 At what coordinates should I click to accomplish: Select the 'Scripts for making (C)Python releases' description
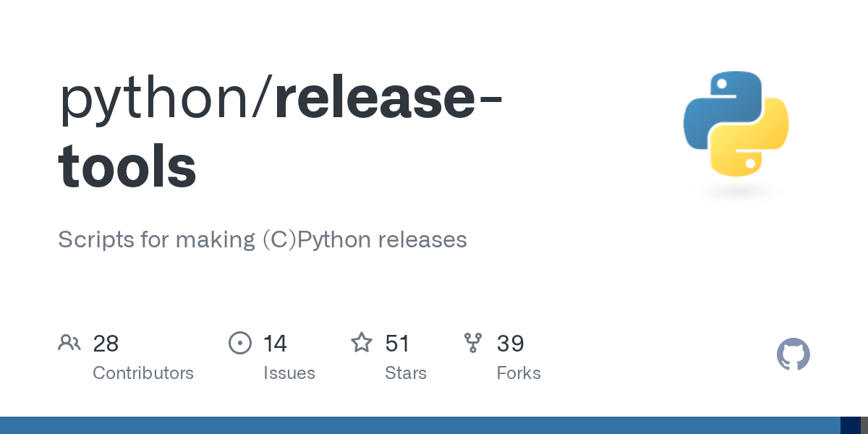coord(263,239)
